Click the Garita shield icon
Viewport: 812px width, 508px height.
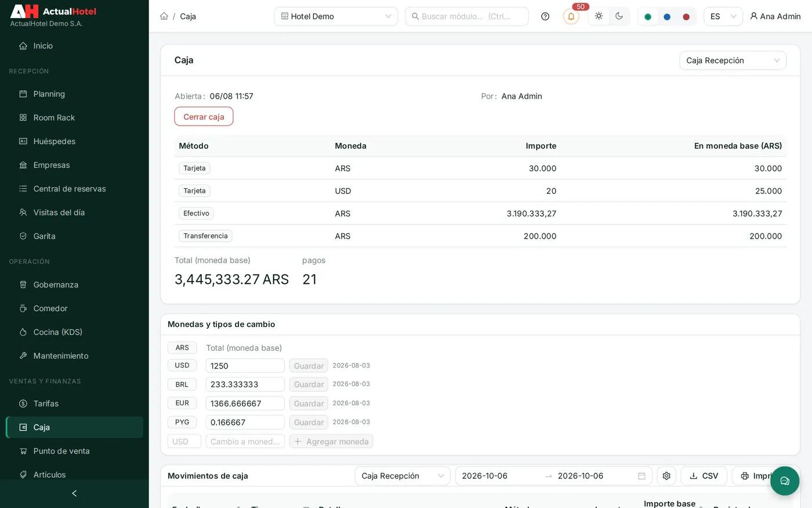click(x=23, y=236)
